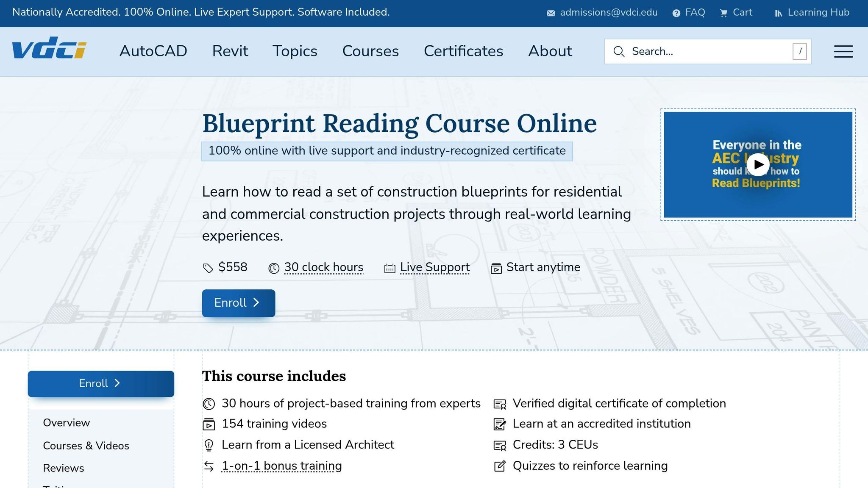This screenshot has width=868, height=488.
Task: Open the Topics menu
Action: point(295,51)
